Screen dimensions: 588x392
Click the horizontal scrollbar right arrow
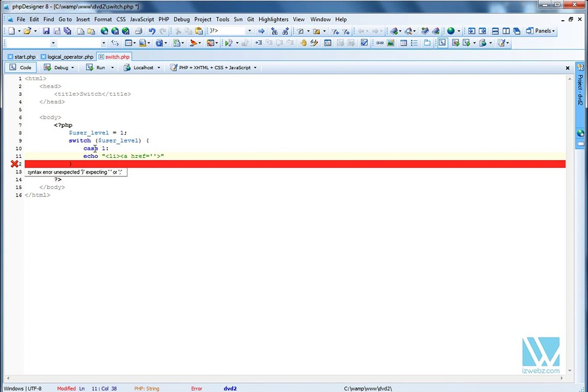pos(561,378)
